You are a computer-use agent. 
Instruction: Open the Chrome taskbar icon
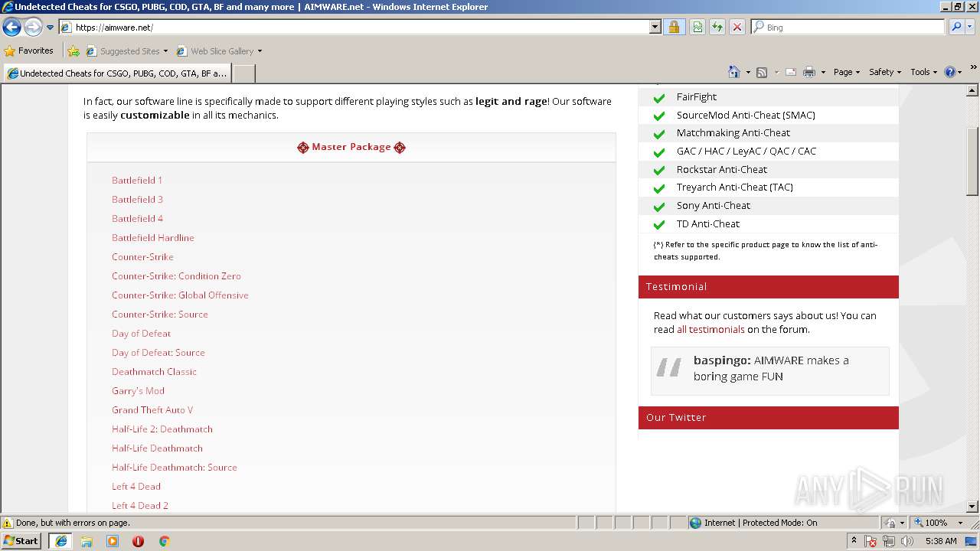[164, 541]
